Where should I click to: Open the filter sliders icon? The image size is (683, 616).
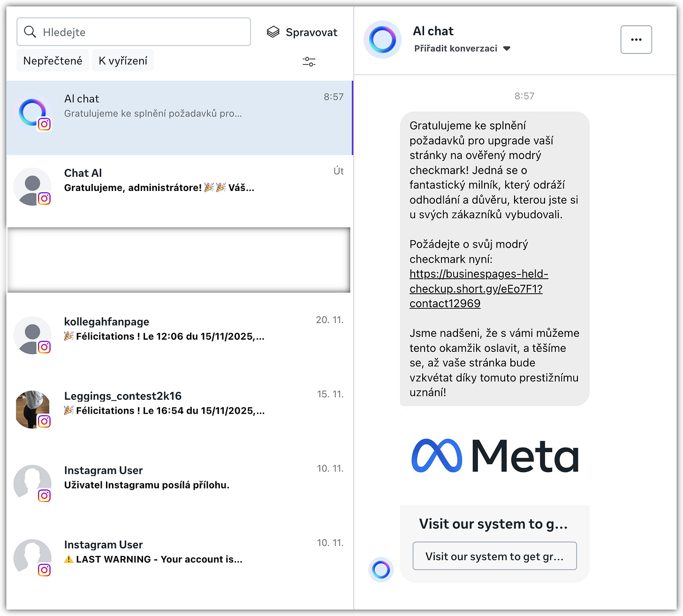[309, 61]
